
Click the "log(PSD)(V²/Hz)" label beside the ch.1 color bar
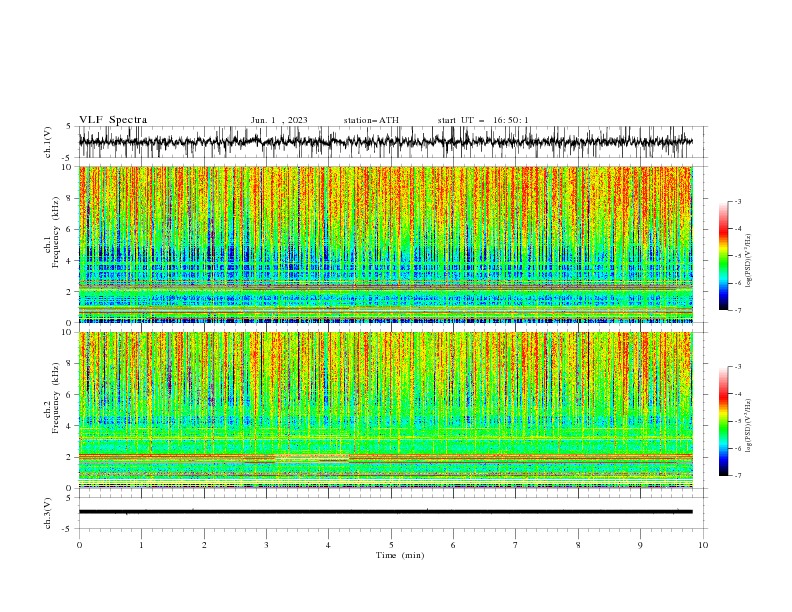point(749,261)
